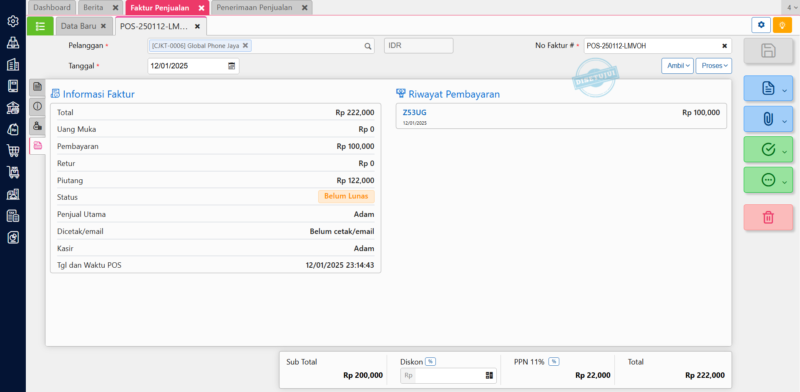The height and width of the screenshot is (392, 800).
Task: Switch to the Penerimaan Penjualan tab
Action: pos(255,8)
